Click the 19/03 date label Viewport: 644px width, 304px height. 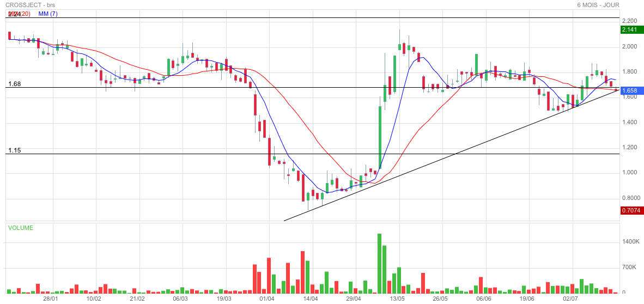click(x=223, y=298)
